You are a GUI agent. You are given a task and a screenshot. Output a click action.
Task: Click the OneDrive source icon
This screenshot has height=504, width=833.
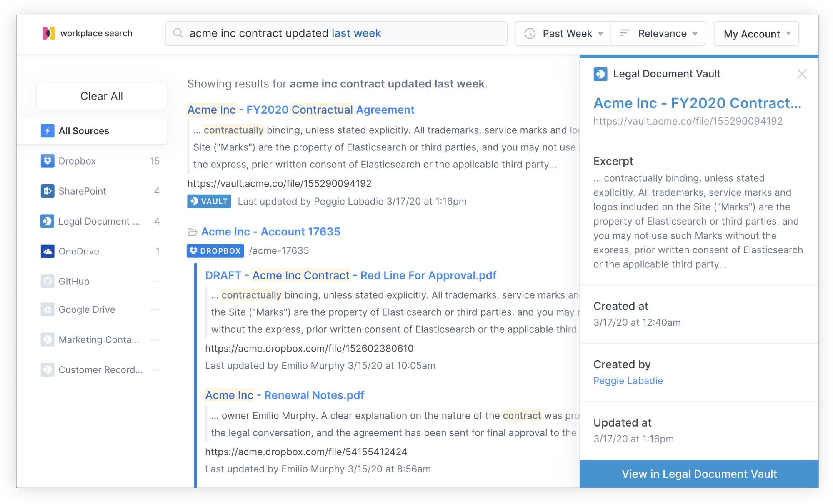tap(48, 250)
